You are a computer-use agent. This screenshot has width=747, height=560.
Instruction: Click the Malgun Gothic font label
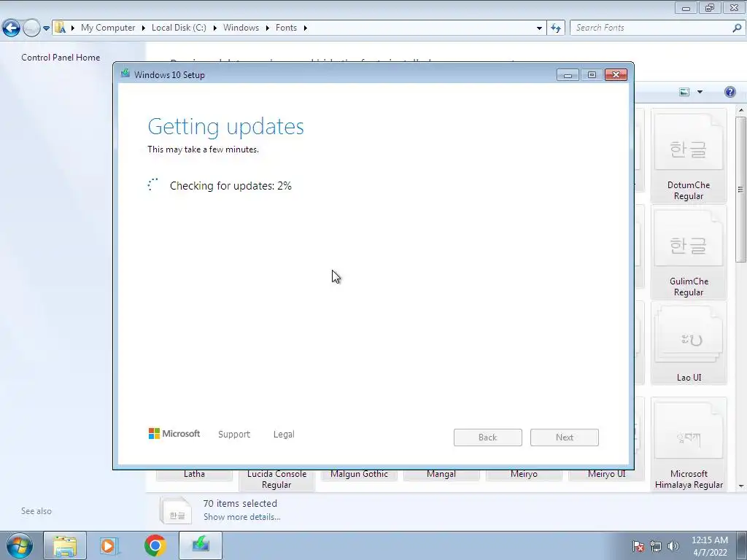359,474
